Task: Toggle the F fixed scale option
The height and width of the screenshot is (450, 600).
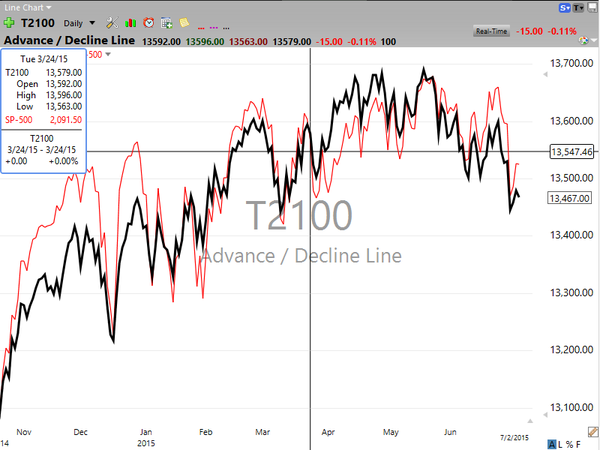Action: (x=578, y=444)
